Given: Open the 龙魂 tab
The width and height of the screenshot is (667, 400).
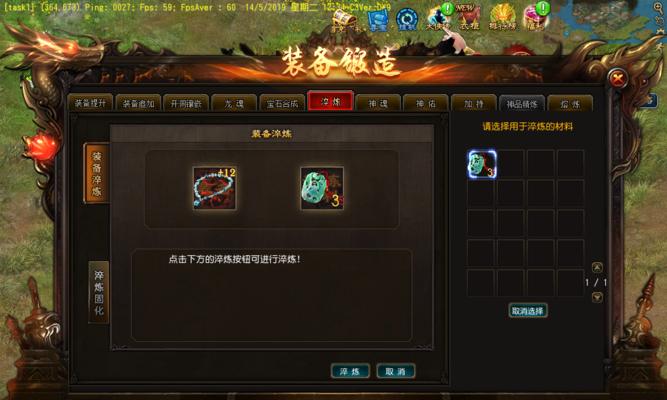Looking at the screenshot, I should 234,103.
